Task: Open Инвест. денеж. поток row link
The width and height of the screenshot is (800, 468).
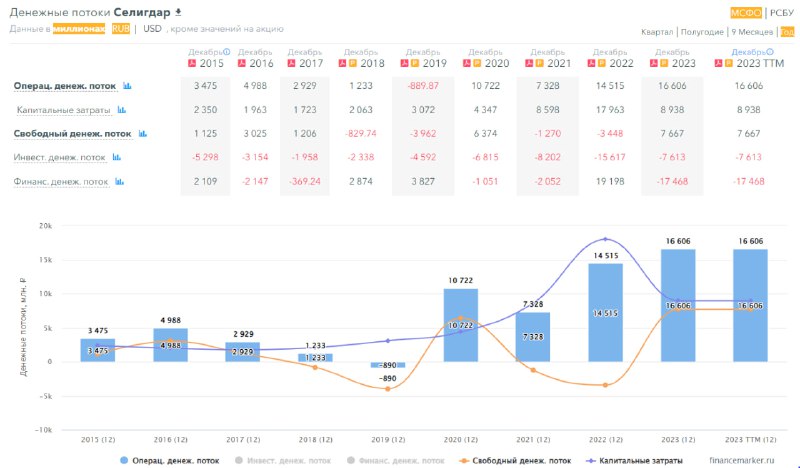Action: coord(59,157)
